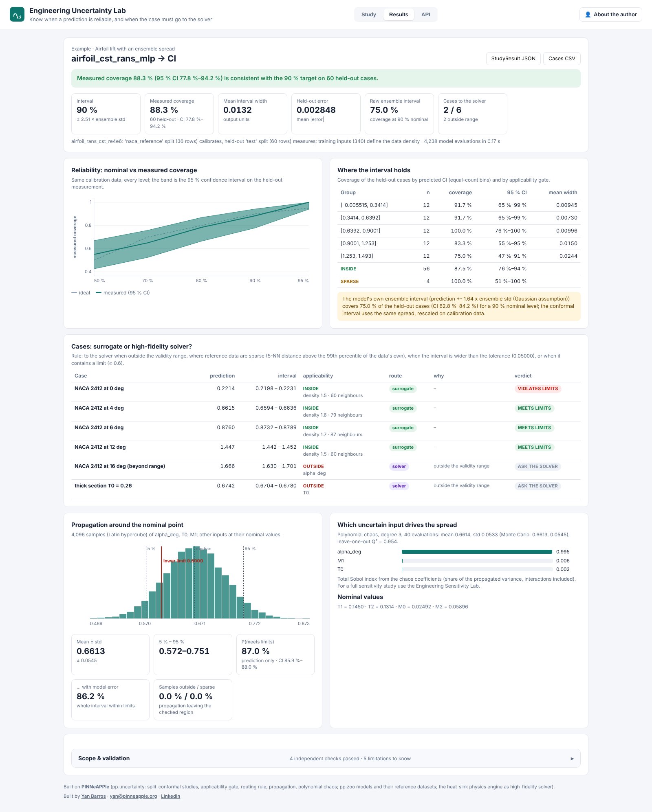Click the solver badge for thick section T0 = 0.26
The width and height of the screenshot is (652, 812).
point(399,486)
